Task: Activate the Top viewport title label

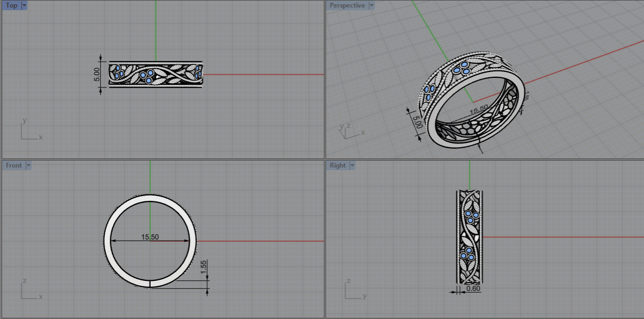Action: (11, 5)
